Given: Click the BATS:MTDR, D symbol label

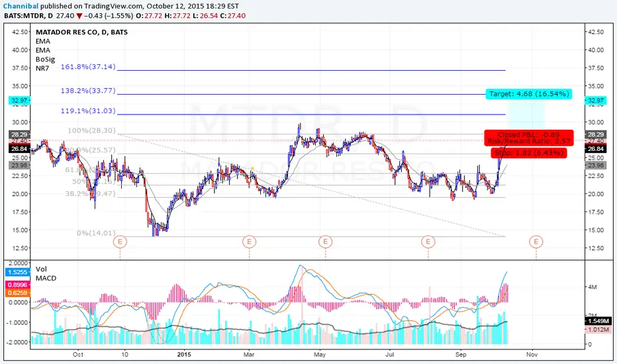Looking at the screenshot, I should coord(28,16).
